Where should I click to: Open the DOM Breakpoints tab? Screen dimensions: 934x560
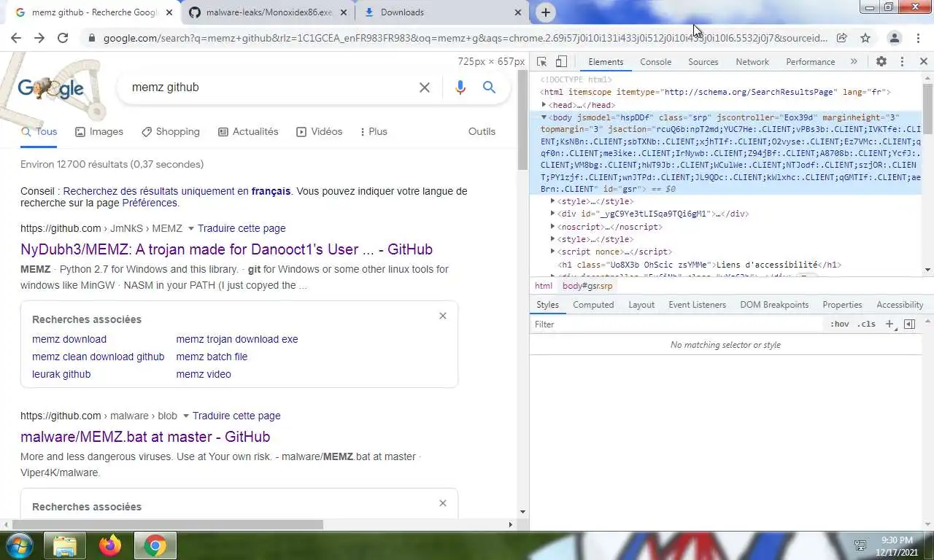(x=774, y=305)
